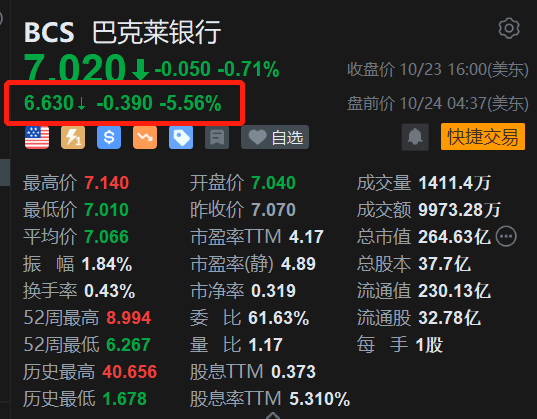Click the percent change -0.71%
The image size is (537, 419).
click(x=249, y=69)
